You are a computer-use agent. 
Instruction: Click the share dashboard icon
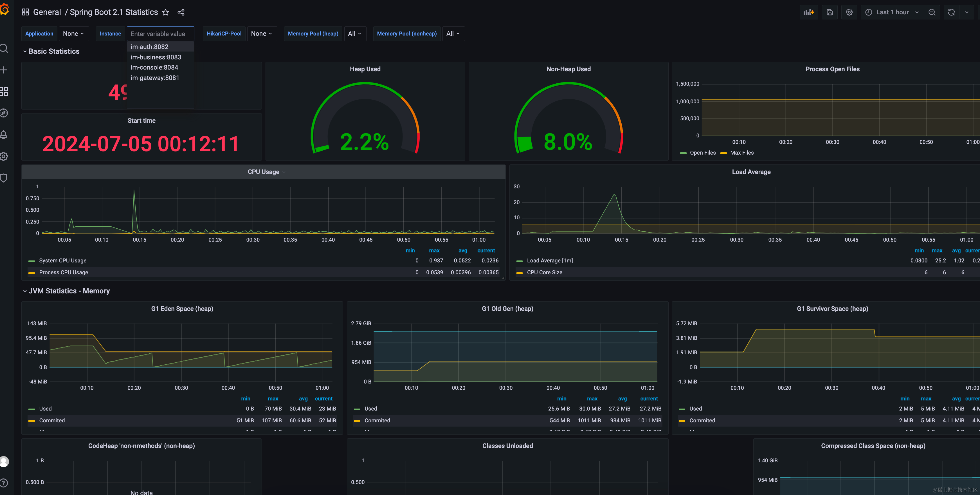tap(181, 12)
